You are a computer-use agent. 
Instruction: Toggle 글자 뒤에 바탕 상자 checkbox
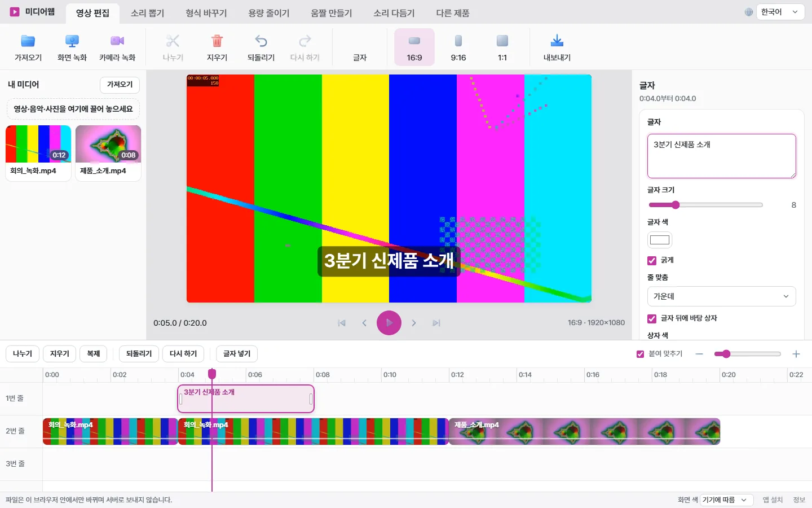pos(652,318)
